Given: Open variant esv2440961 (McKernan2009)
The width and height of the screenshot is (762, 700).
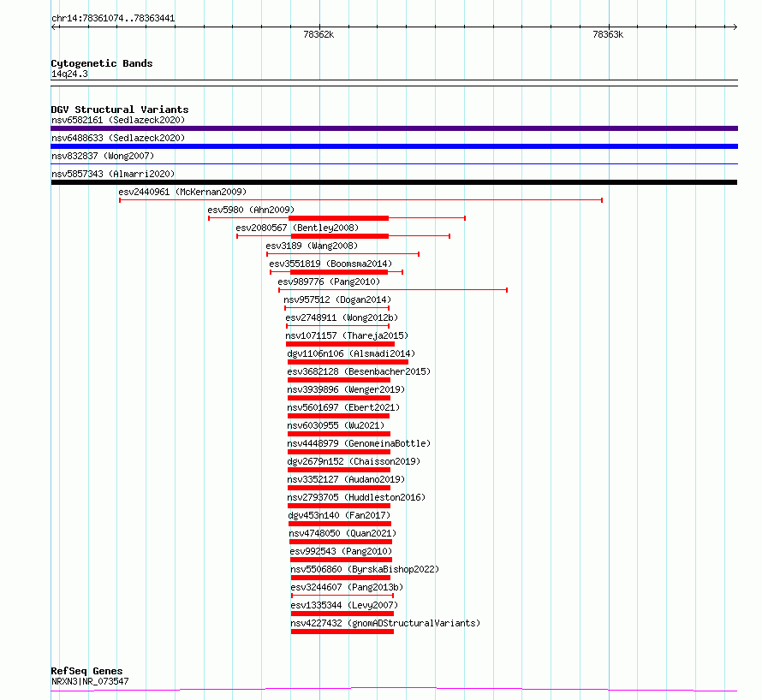Looking at the screenshot, I should tap(182, 192).
